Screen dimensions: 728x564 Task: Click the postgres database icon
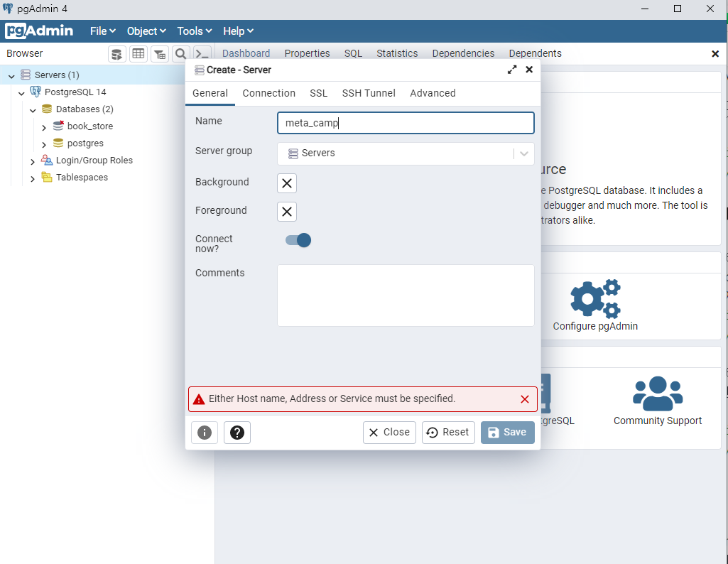click(58, 143)
